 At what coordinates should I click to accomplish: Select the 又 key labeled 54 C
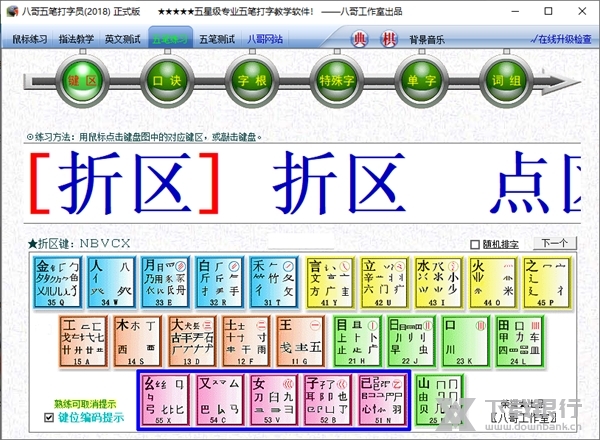220,400
